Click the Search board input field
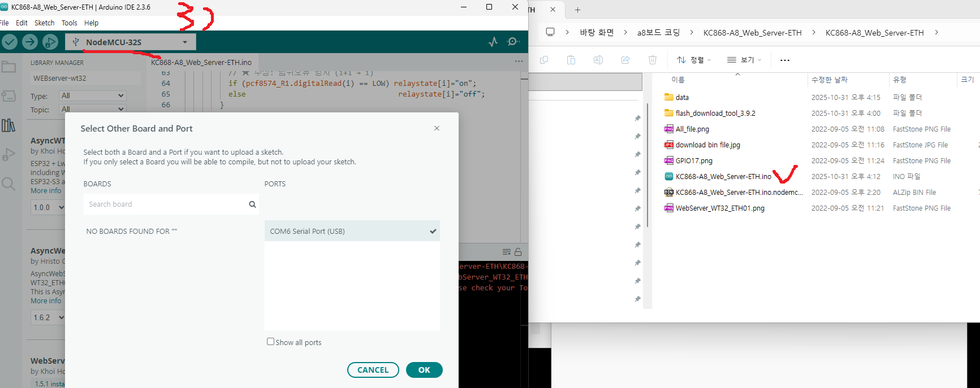980x388 pixels. [x=166, y=204]
